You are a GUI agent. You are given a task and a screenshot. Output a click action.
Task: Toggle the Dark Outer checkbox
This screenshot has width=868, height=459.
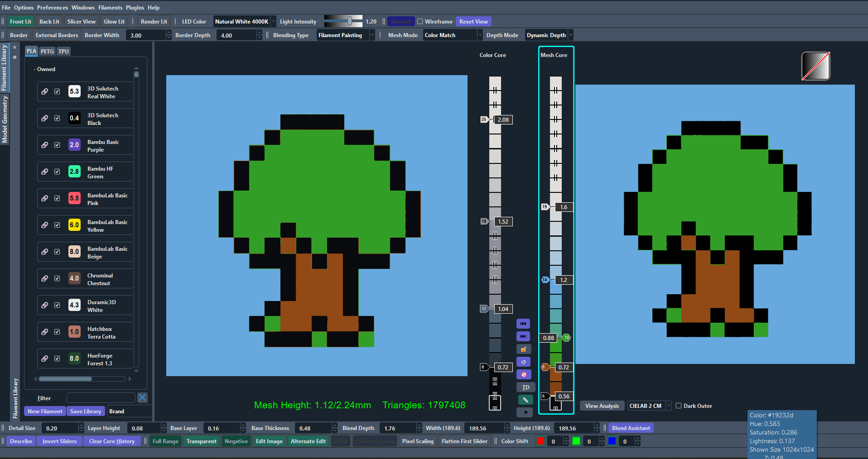pos(679,406)
